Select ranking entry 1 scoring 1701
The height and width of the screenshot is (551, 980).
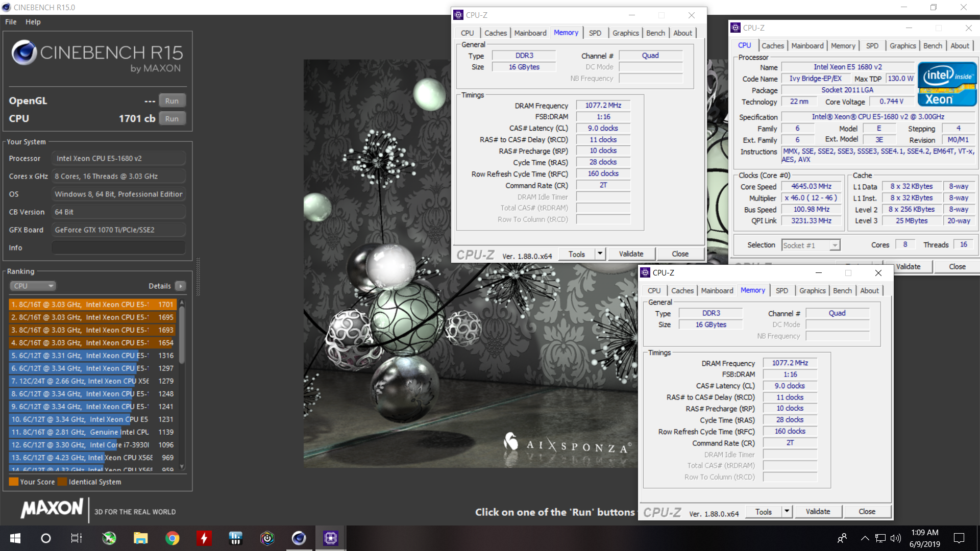point(92,305)
